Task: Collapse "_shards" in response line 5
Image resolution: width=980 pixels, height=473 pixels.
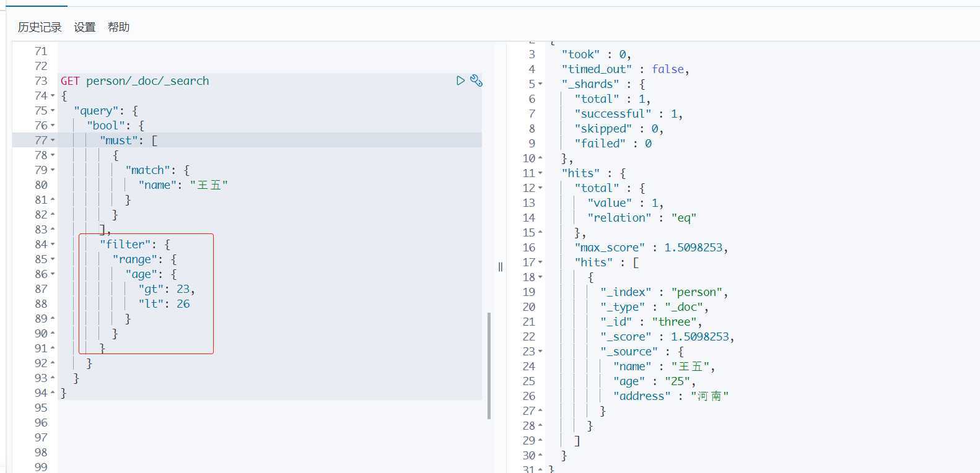Action: 540,84
